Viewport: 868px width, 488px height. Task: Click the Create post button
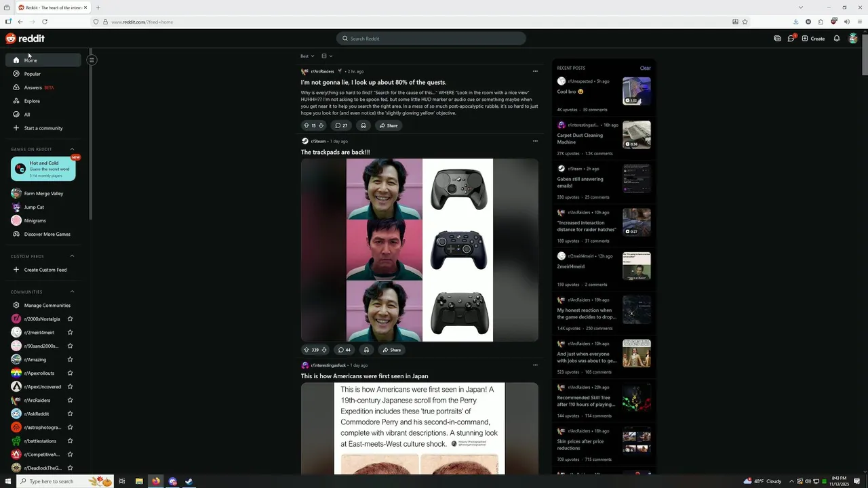tap(813, 39)
